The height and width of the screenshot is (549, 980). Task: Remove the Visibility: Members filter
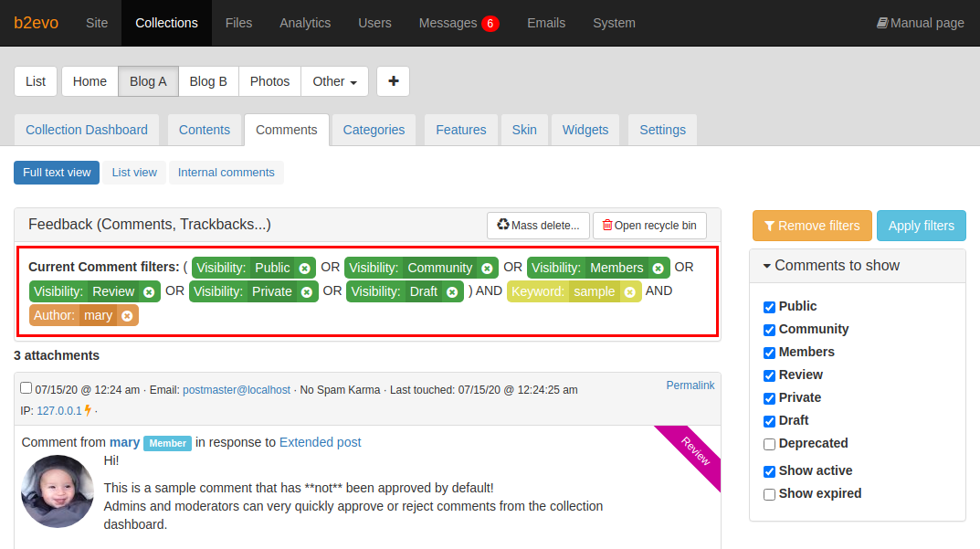tap(658, 269)
